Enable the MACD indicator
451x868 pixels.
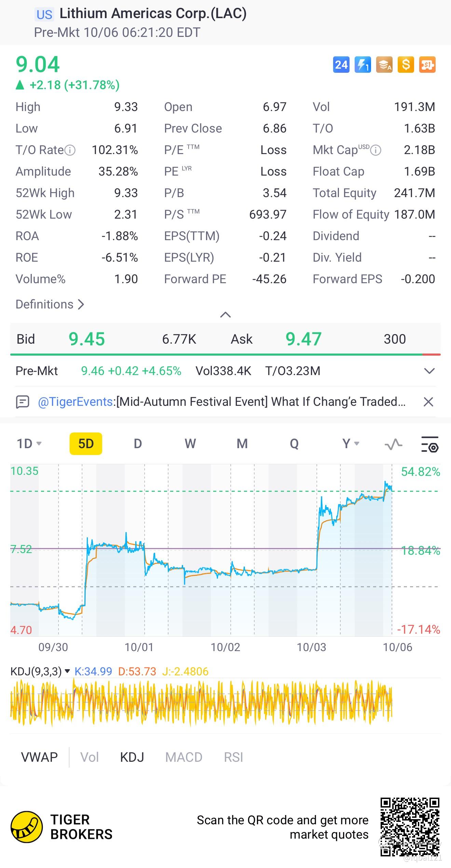[184, 757]
